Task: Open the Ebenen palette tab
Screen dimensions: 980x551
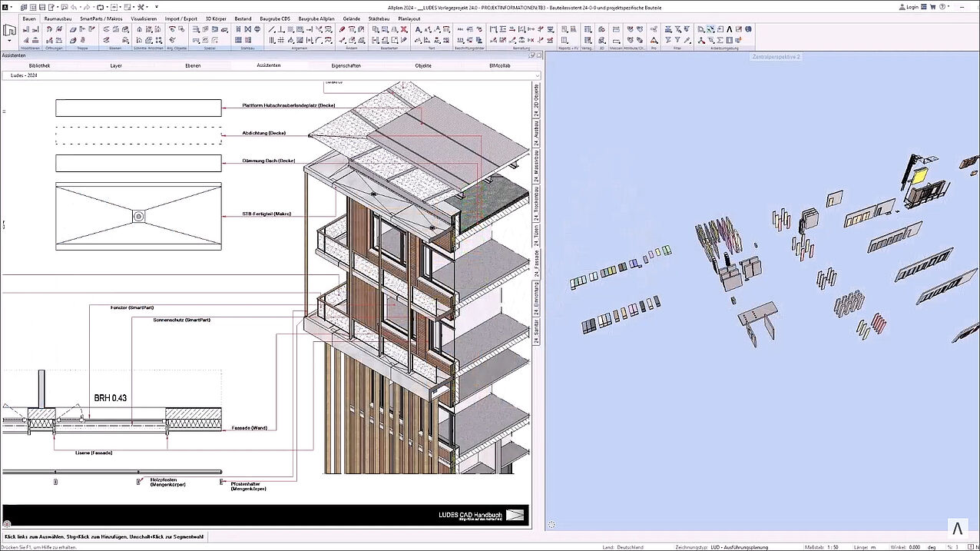Action: pos(193,66)
